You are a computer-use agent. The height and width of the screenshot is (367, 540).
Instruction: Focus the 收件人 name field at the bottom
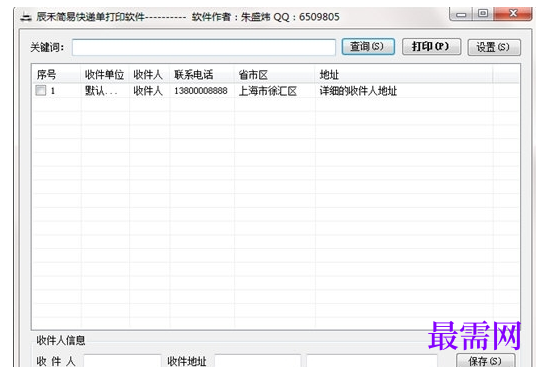click(x=123, y=361)
